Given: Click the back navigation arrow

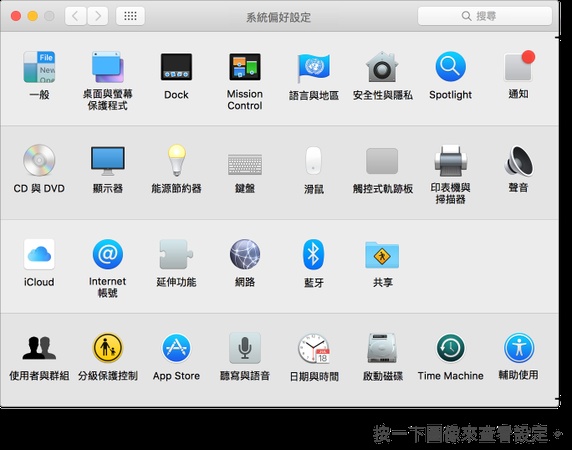Looking at the screenshot, I should click(76, 16).
